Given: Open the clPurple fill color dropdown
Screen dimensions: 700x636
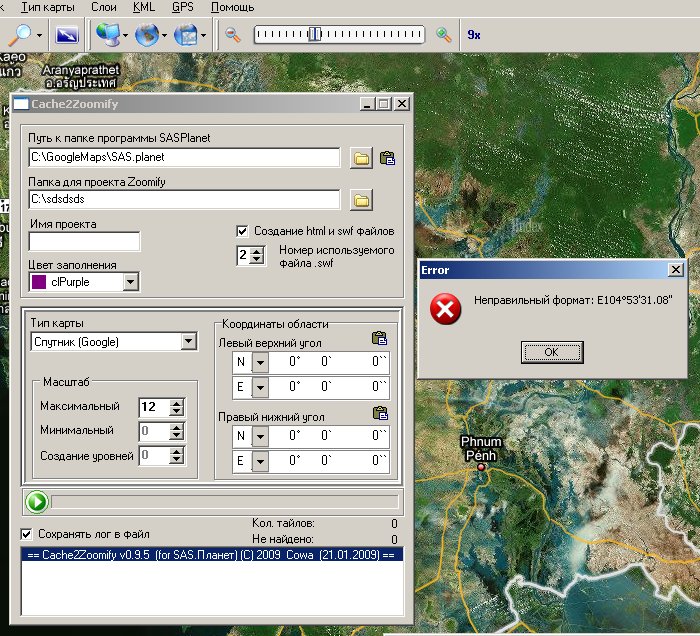Looking at the screenshot, I should (x=130, y=283).
